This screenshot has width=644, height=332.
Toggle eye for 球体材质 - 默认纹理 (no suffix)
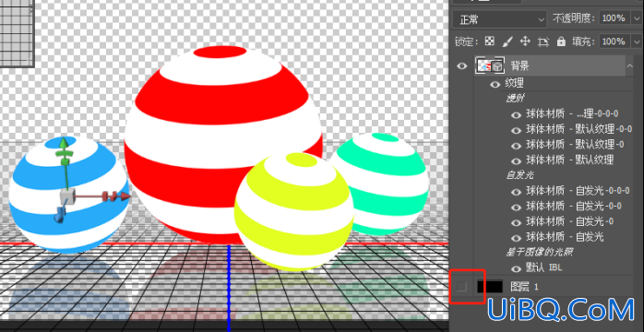point(517,160)
